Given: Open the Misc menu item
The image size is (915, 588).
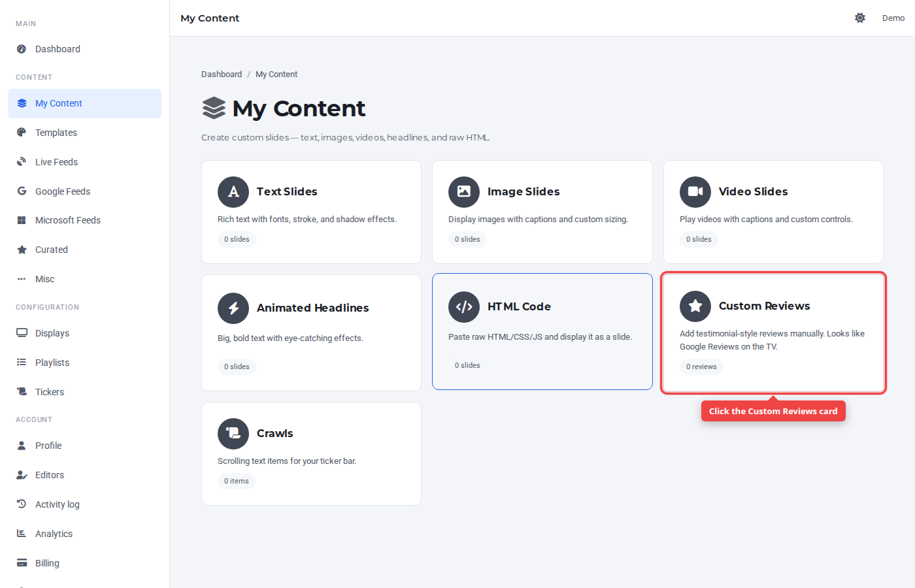Looking at the screenshot, I should pos(85,279).
